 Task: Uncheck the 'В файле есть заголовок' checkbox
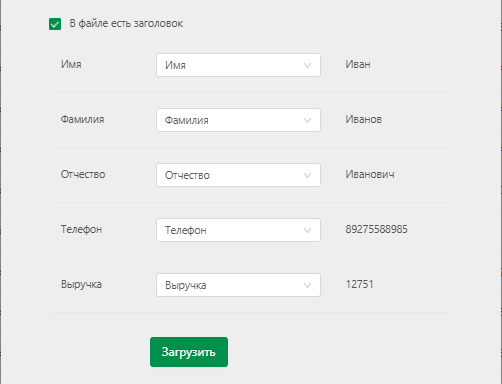55,24
